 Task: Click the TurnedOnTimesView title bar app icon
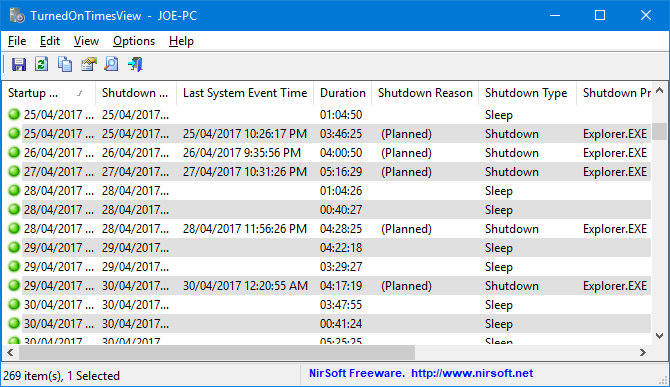[17, 16]
